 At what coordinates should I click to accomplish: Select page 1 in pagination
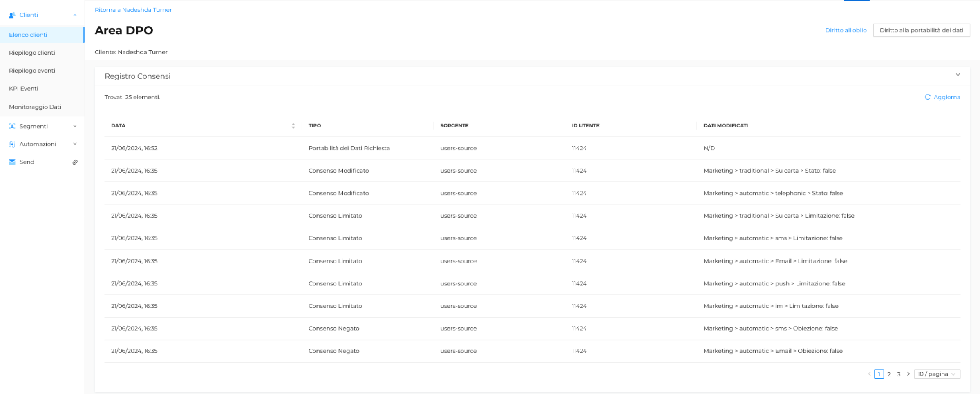point(879,374)
